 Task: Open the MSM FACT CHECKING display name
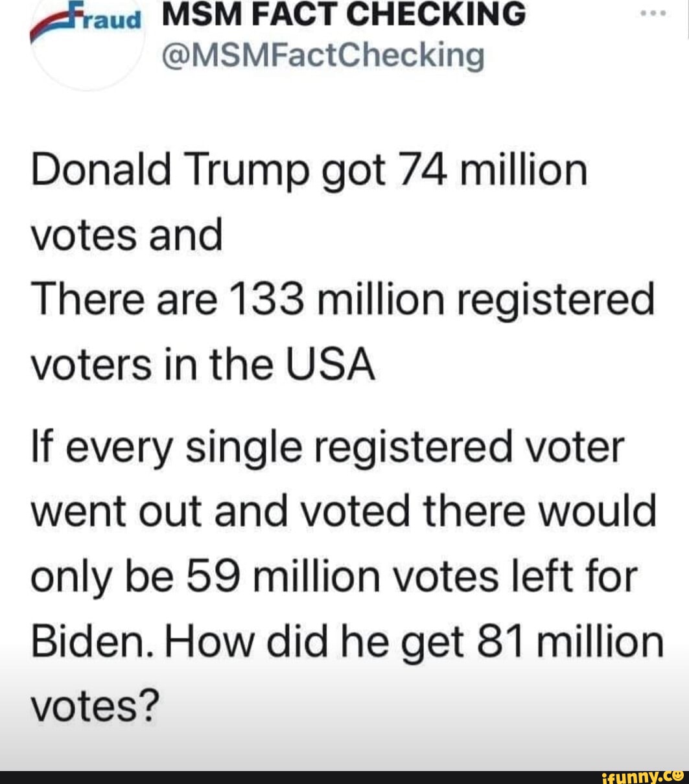pos(344,14)
